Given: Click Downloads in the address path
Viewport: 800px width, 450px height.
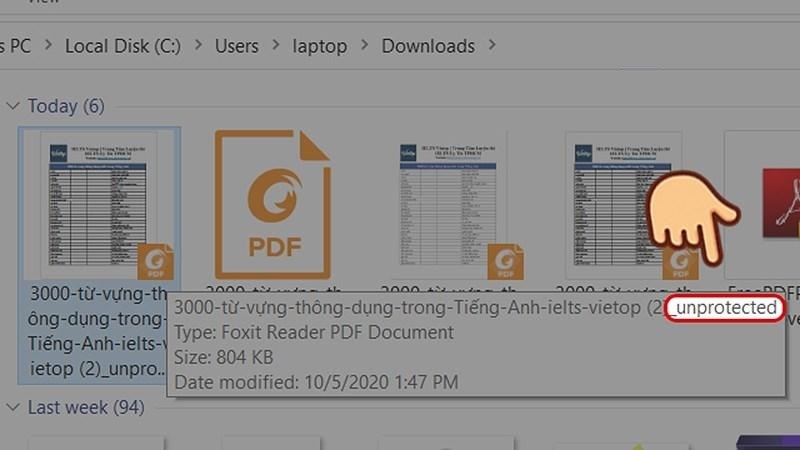Looking at the screenshot, I should [428, 46].
